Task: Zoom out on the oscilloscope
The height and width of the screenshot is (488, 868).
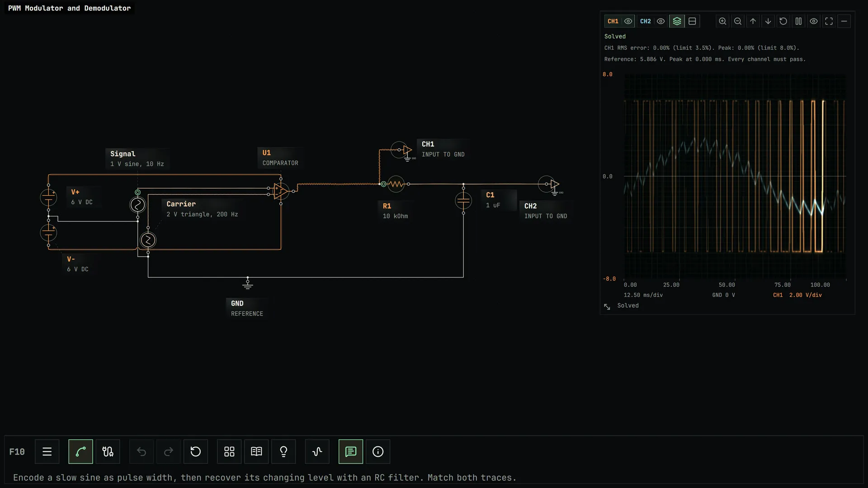Action: (738, 21)
